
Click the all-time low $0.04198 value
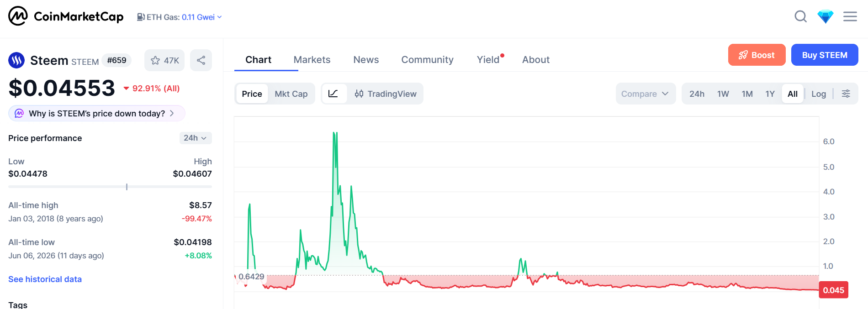click(x=193, y=242)
